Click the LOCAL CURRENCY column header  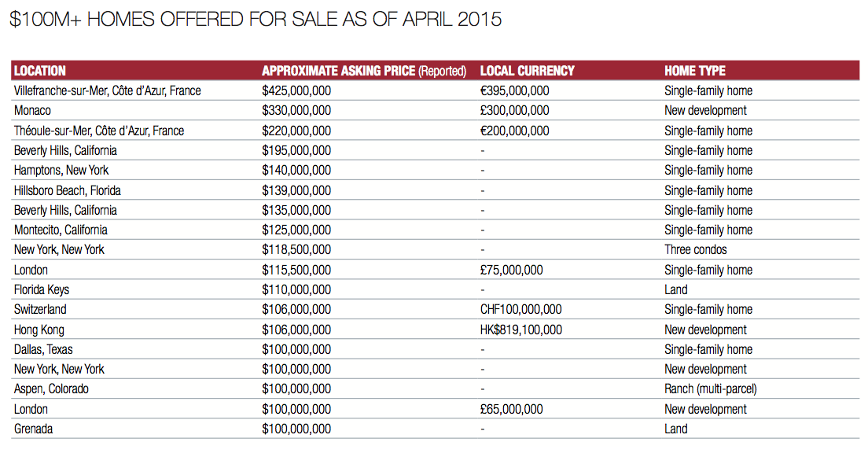[x=527, y=71]
